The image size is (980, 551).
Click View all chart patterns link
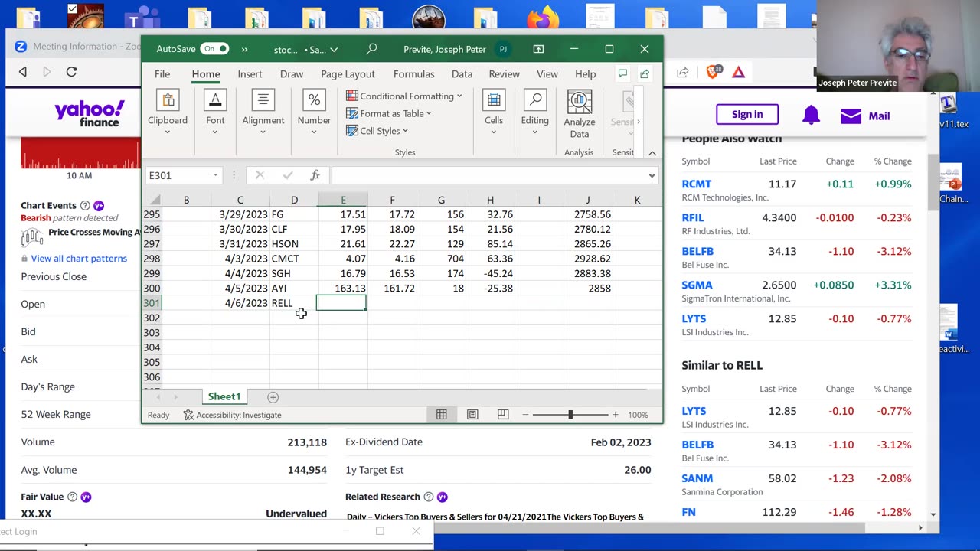tap(79, 259)
